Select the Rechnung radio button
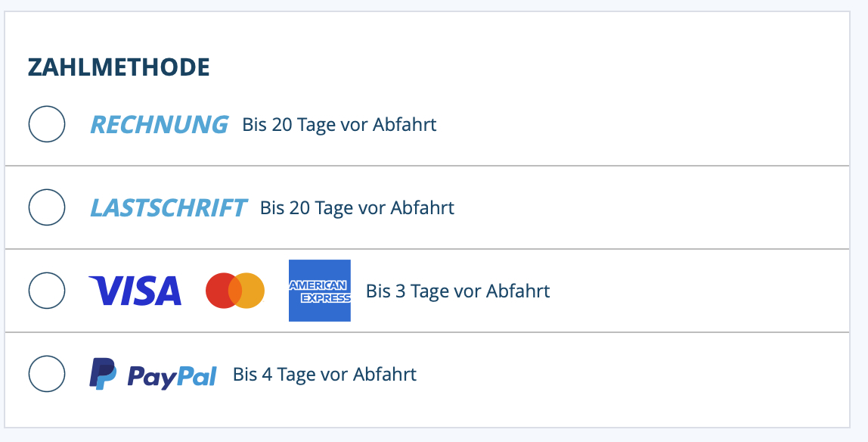 pyautogui.click(x=47, y=124)
